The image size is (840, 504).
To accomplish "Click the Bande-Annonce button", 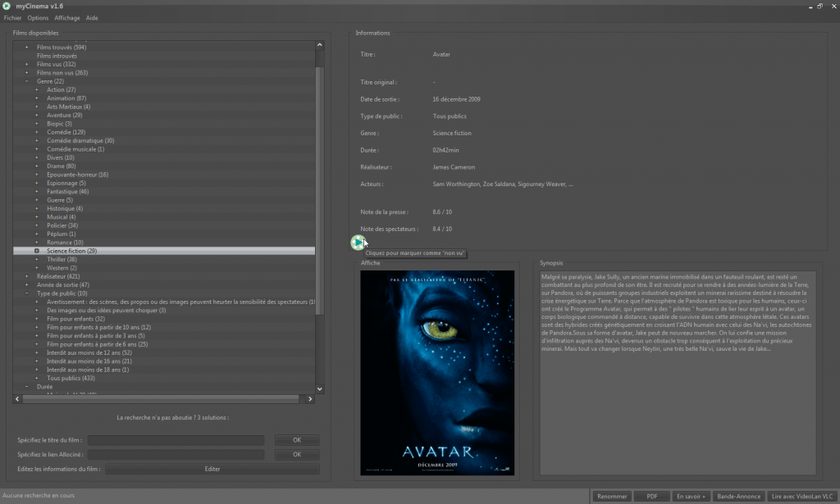I will click(x=739, y=497).
